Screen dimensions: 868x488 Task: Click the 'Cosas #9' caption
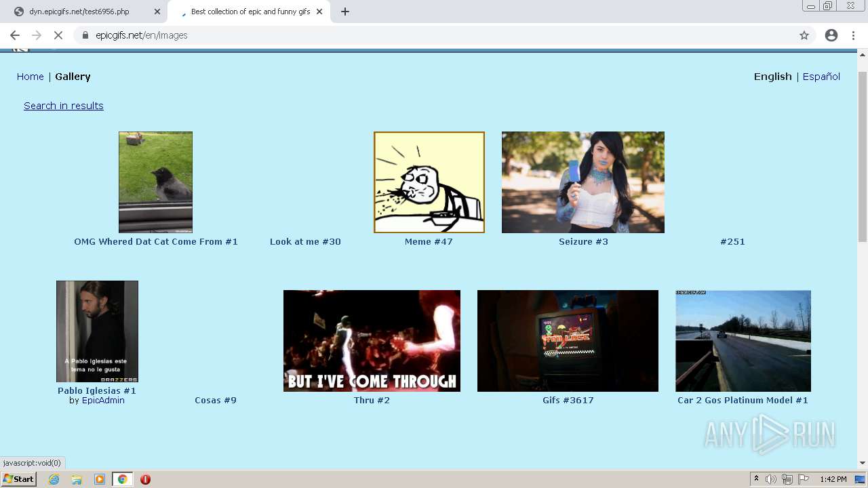tap(216, 401)
